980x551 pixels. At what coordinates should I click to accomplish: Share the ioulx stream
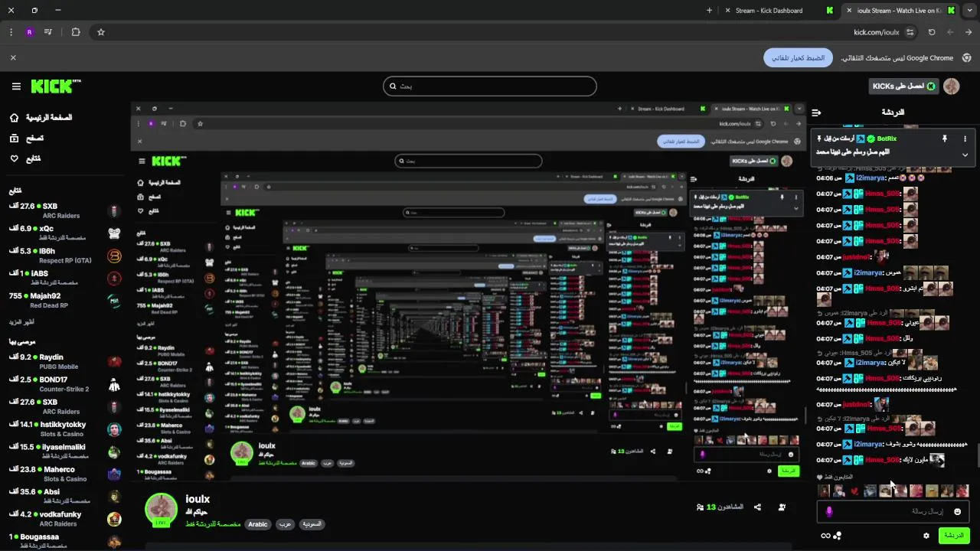tap(757, 507)
